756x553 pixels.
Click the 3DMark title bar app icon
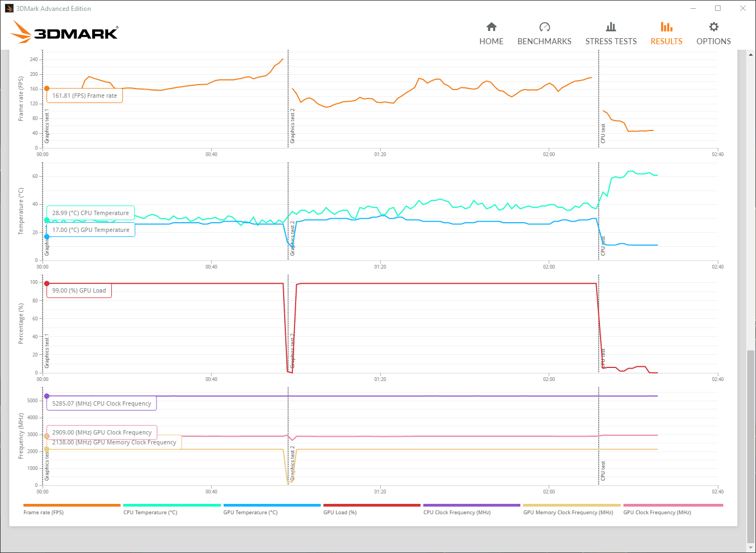[9, 8]
